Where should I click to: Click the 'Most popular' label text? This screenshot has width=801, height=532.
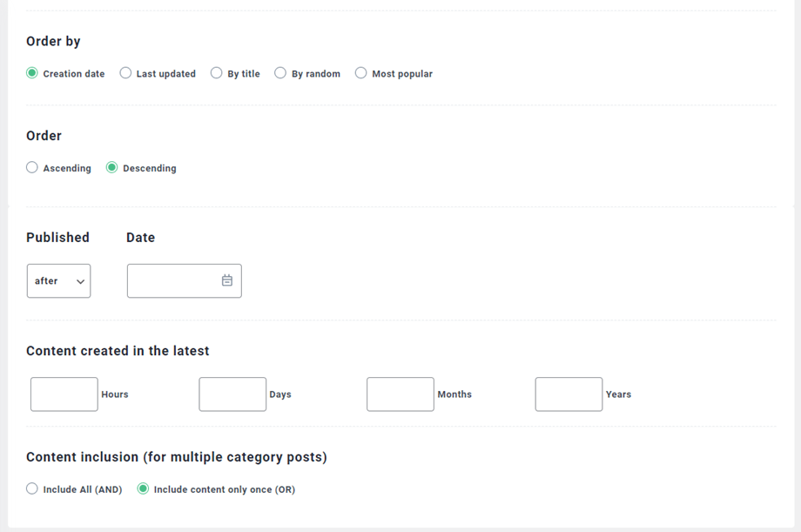pyautogui.click(x=401, y=74)
